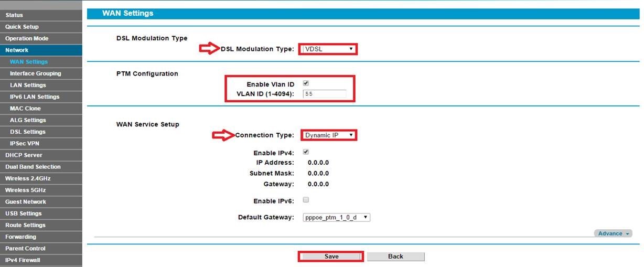Open the Status menu in sidebar
Image resolution: width=644 pixels, height=267 pixels.
[x=41, y=15]
